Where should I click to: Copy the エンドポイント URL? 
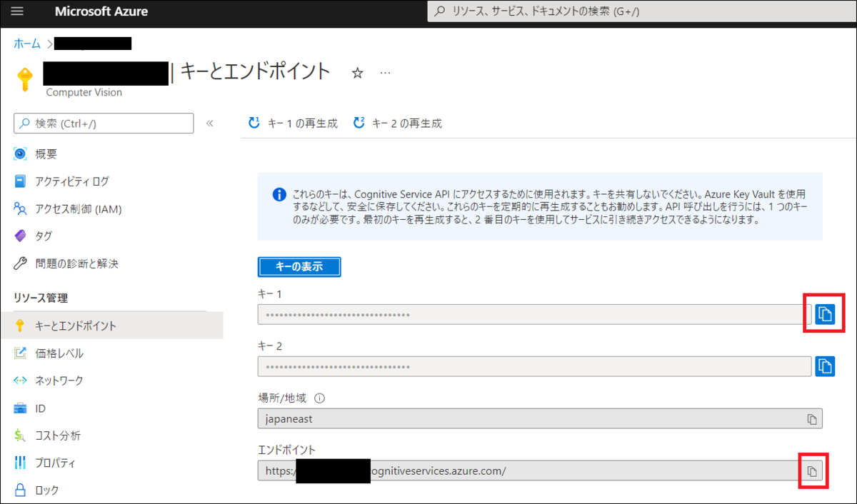click(812, 471)
